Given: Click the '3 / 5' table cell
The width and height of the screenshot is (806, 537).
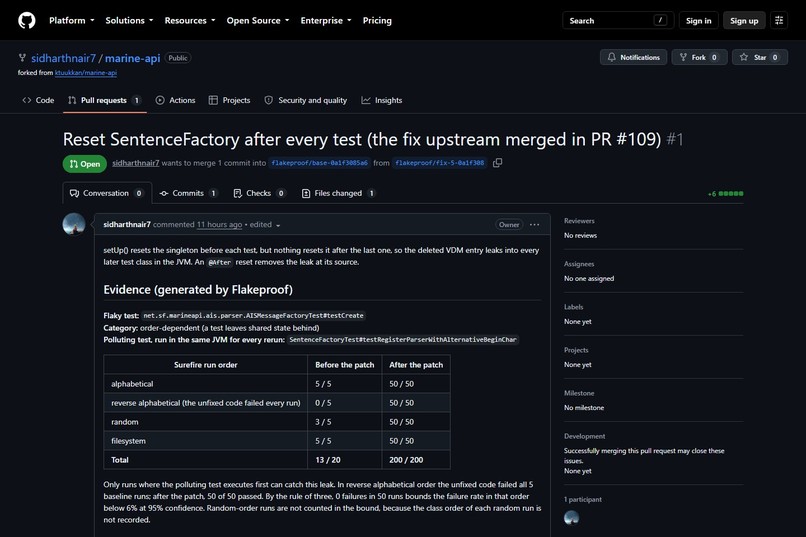Looking at the screenshot, I should [345, 422].
